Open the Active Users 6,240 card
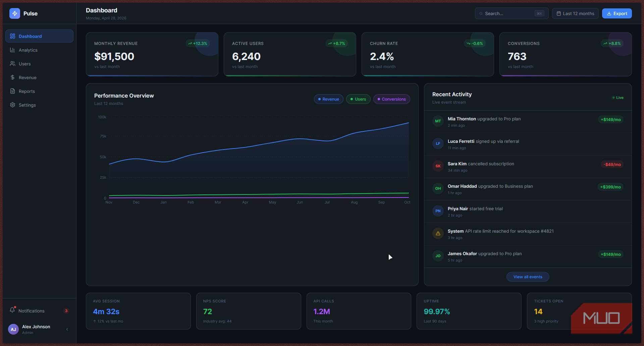644x346 pixels. pos(290,54)
